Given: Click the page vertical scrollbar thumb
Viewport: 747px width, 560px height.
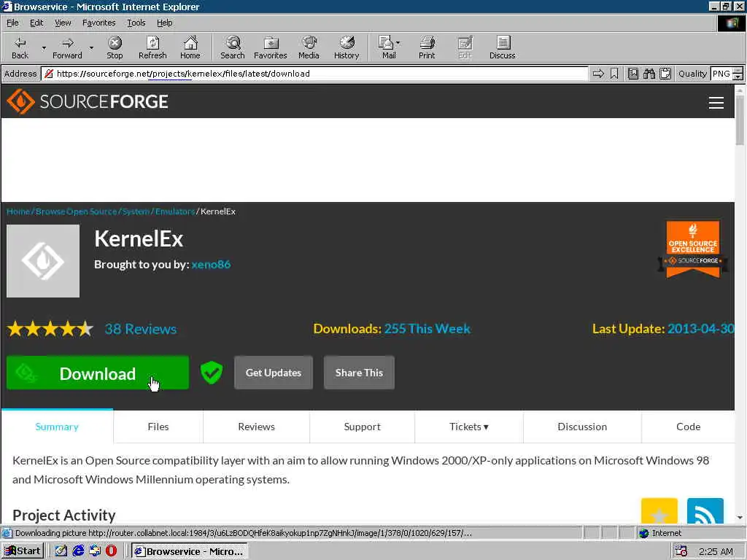Looking at the screenshot, I should tap(740, 120).
